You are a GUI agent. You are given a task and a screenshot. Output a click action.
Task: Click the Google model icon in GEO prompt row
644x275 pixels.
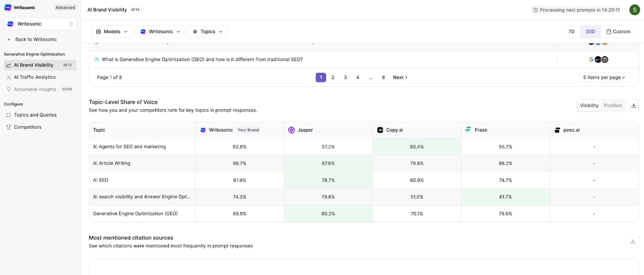click(x=591, y=59)
